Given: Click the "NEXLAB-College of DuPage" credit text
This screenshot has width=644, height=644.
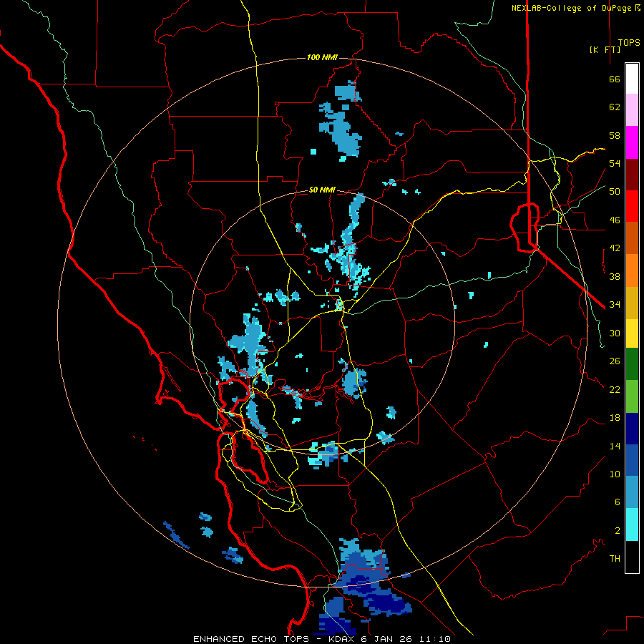Looking at the screenshot, I should [571, 8].
